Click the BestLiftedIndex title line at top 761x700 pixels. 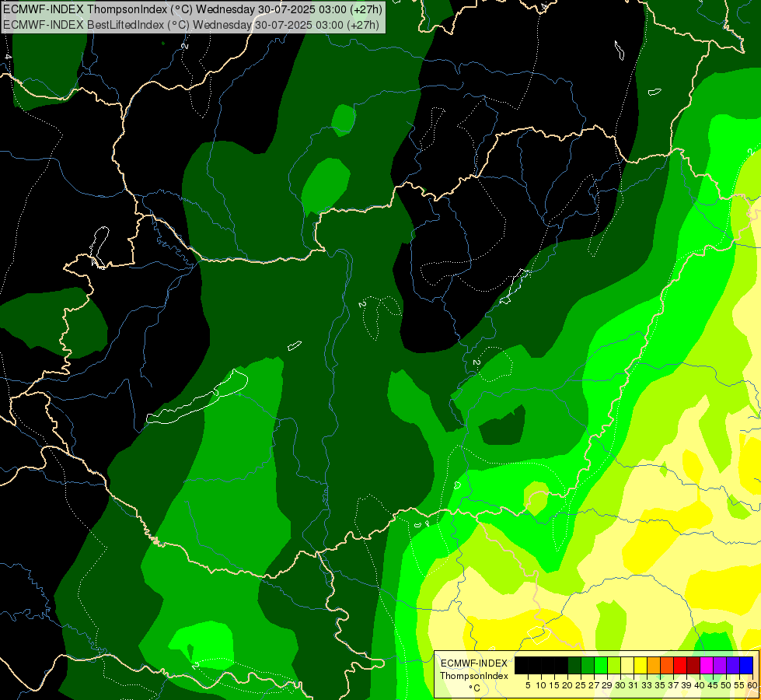[x=191, y=24]
